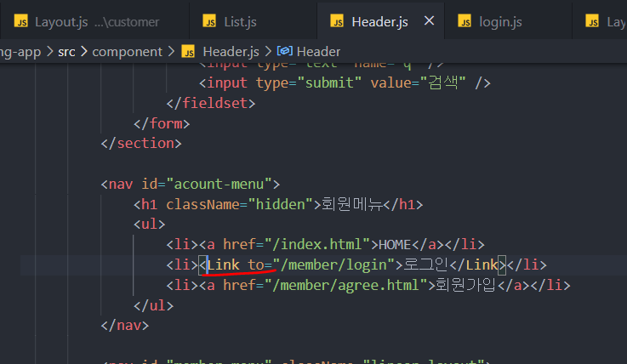Viewport: 627px width, 364px height.
Task: Click the Header symbol icon in breadcrumb
Action: [x=285, y=51]
